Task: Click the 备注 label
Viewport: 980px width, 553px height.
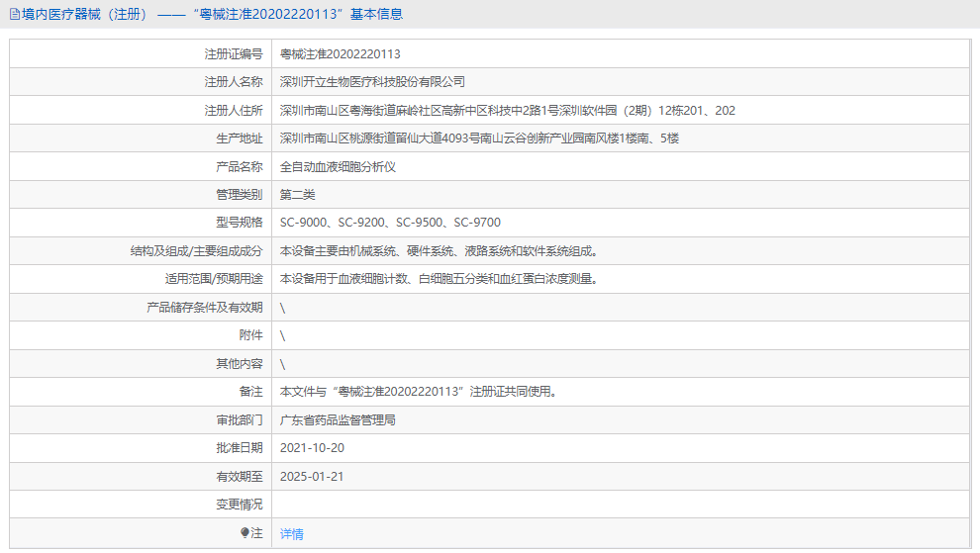Action: [251, 392]
